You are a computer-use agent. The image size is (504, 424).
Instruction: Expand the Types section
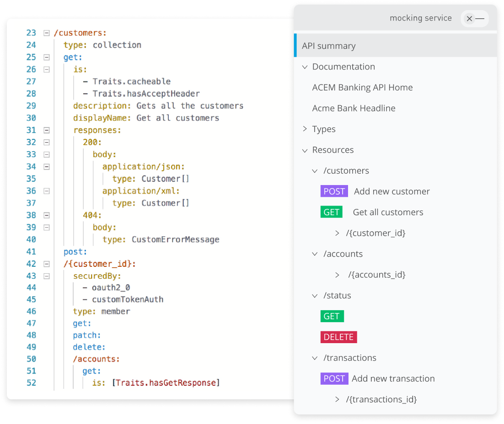coord(305,129)
